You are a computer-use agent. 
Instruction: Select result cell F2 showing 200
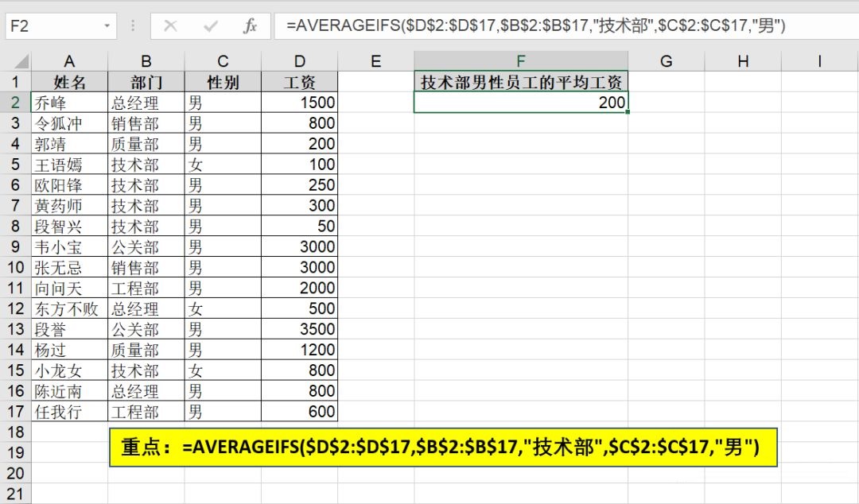point(521,103)
